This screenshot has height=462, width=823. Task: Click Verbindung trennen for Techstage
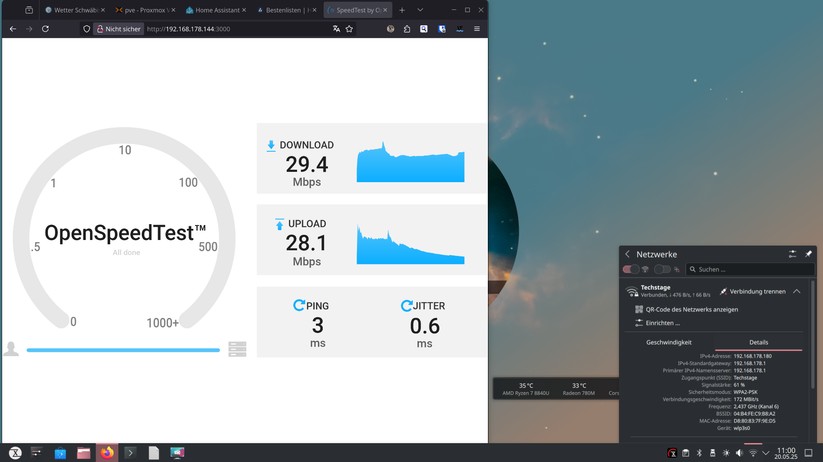pyautogui.click(x=753, y=291)
